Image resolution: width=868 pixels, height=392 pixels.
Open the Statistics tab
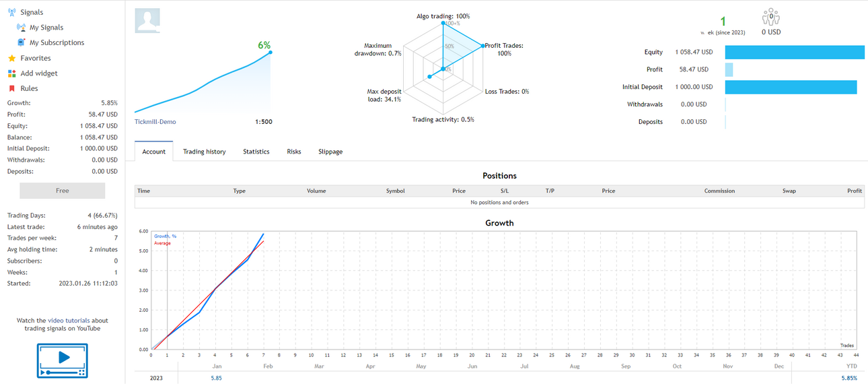click(x=256, y=152)
